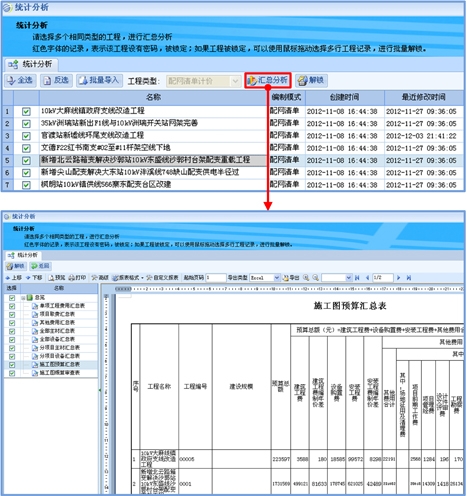Image resolution: width=467 pixels, height=496 pixels.
Task: Open the 工程类型 project type combo box
Action: (x=203, y=81)
